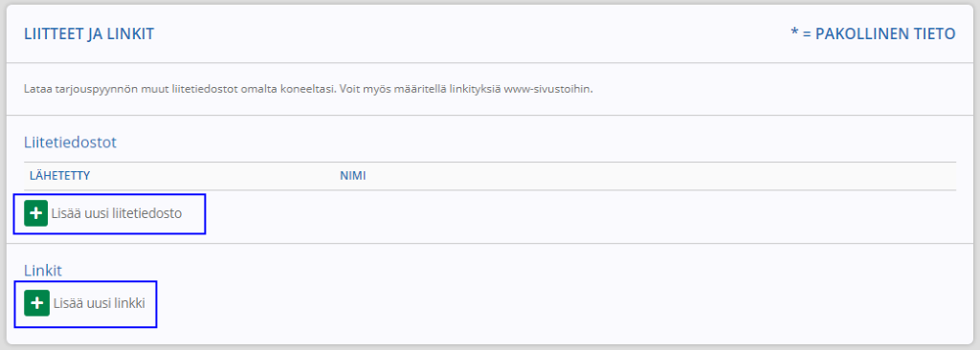Click the word www-sivustoihin in the description
This screenshot has width=980, height=350.
[x=550, y=89]
